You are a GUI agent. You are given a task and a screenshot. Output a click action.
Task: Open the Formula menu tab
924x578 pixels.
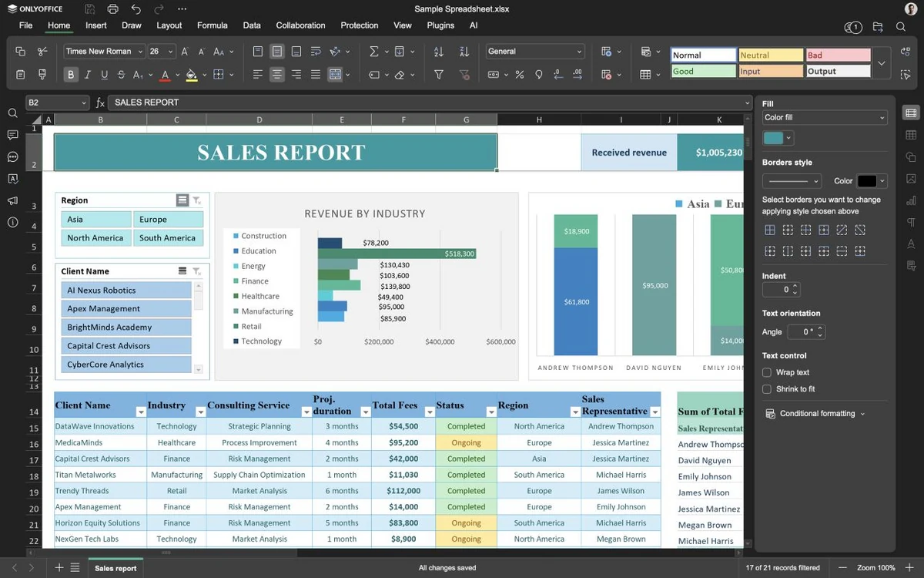tap(212, 25)
